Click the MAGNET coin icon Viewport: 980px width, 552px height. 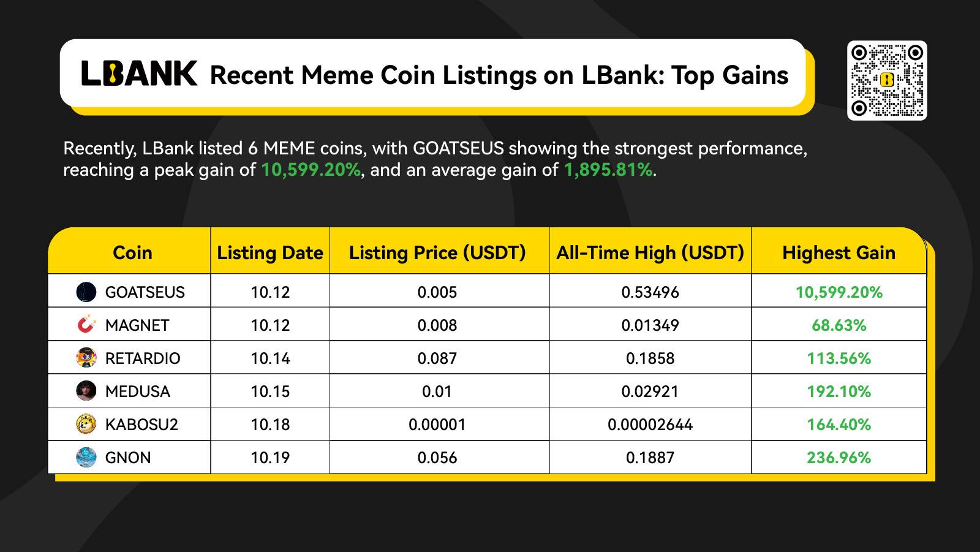pyautogui.click(x=86, y=325)
